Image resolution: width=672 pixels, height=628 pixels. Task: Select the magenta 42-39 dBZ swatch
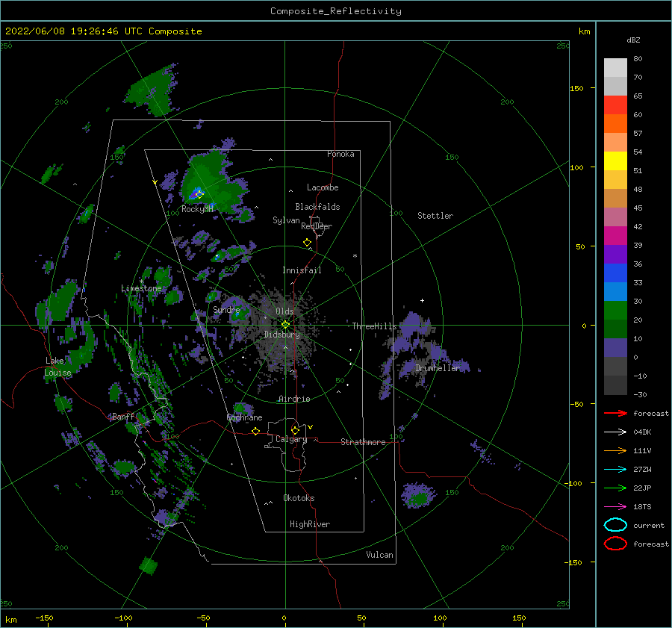click(615, 236)
